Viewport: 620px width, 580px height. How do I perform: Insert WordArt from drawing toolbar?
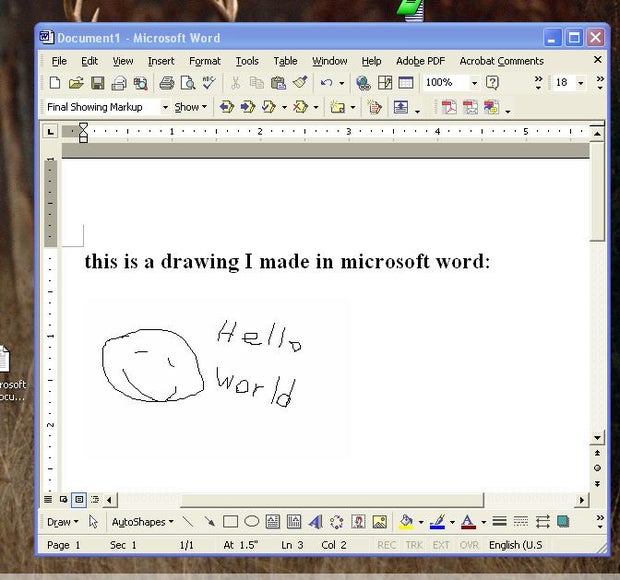[315, 522]
